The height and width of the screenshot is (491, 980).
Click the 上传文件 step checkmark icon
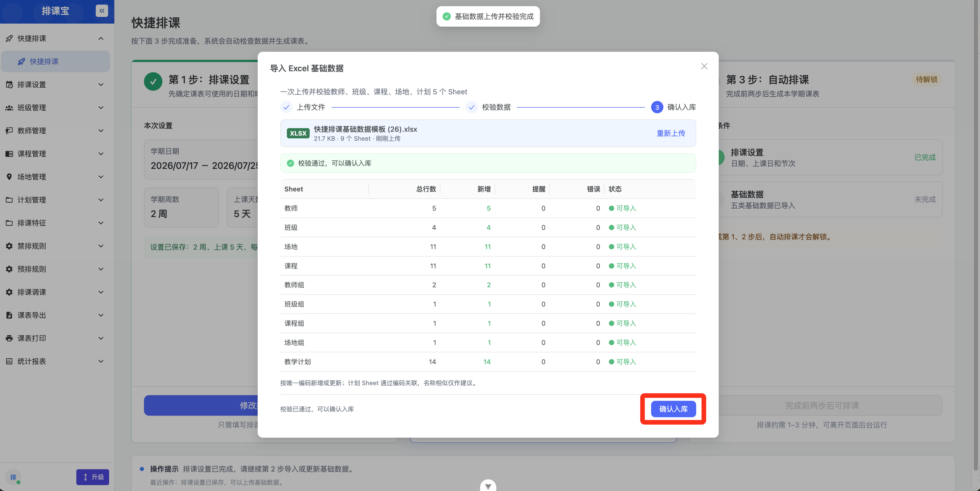pyautogui.click(x=286, y=107)
